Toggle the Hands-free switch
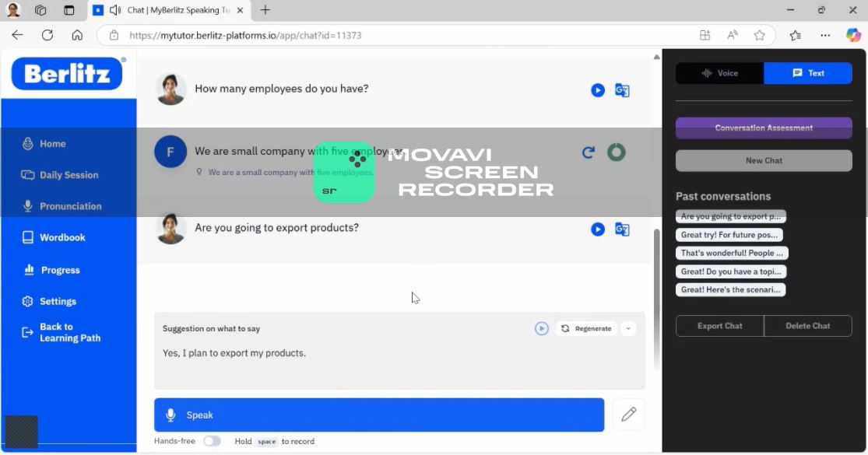 pyautogui.click(x=212, y=441)
